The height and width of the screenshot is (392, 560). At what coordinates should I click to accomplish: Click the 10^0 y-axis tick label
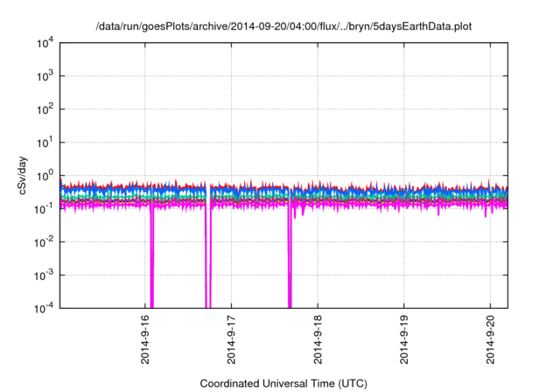pos(45,176)
